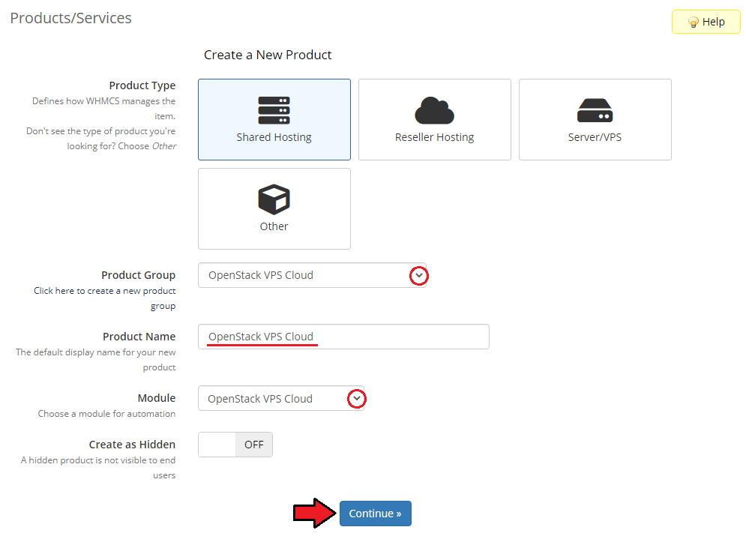Click the Create as Hidden label
746x560 pixels.
[x=132, y=445]
